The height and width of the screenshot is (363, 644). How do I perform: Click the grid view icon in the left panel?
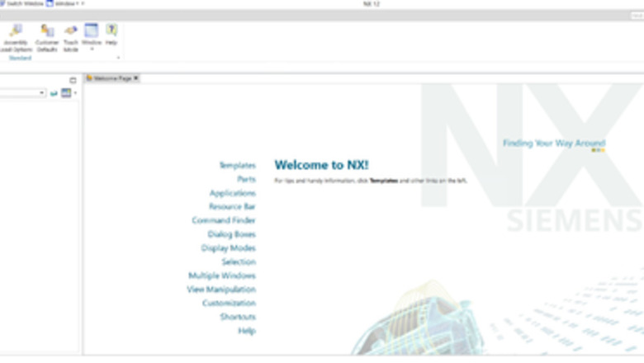[x=66, y=93]
